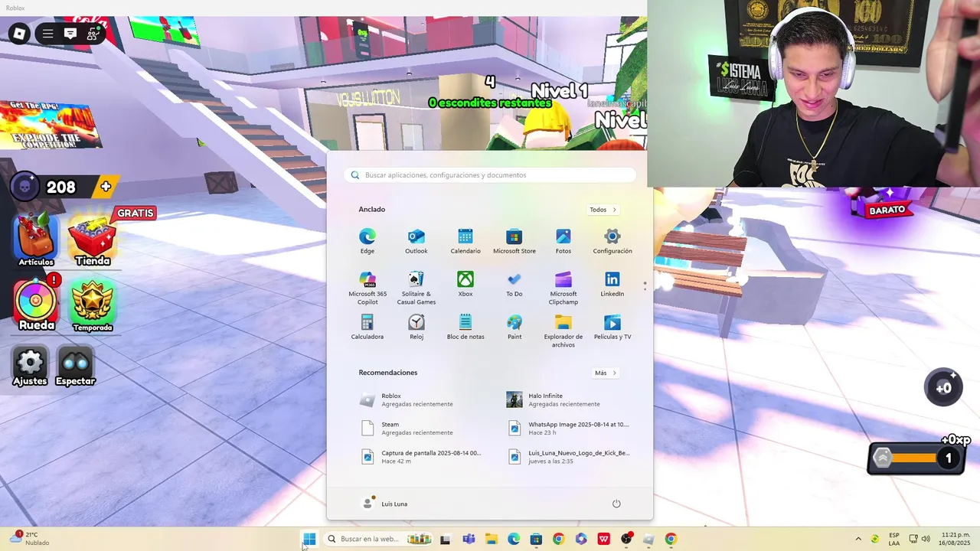980x551 pixels.
Task: Launch Outlook from pinned apps
Action: (x=416, y=241)
